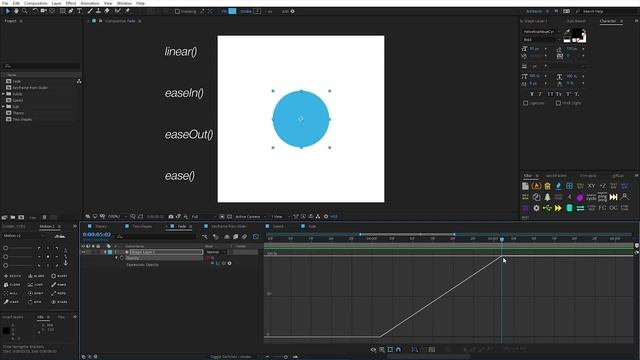The height and width of the screenshot is (360, 640).
Task: Switch to the Speed timeline tab
Action: 278,226
